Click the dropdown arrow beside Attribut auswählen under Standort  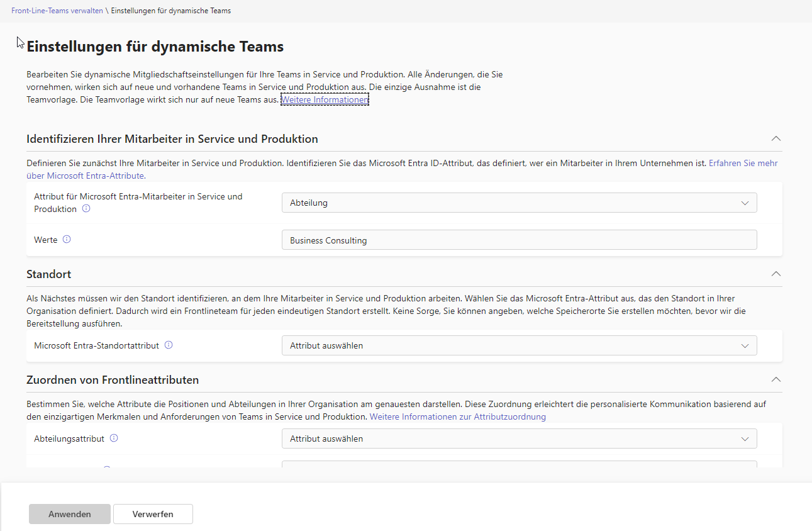click(x=745, y=345)
